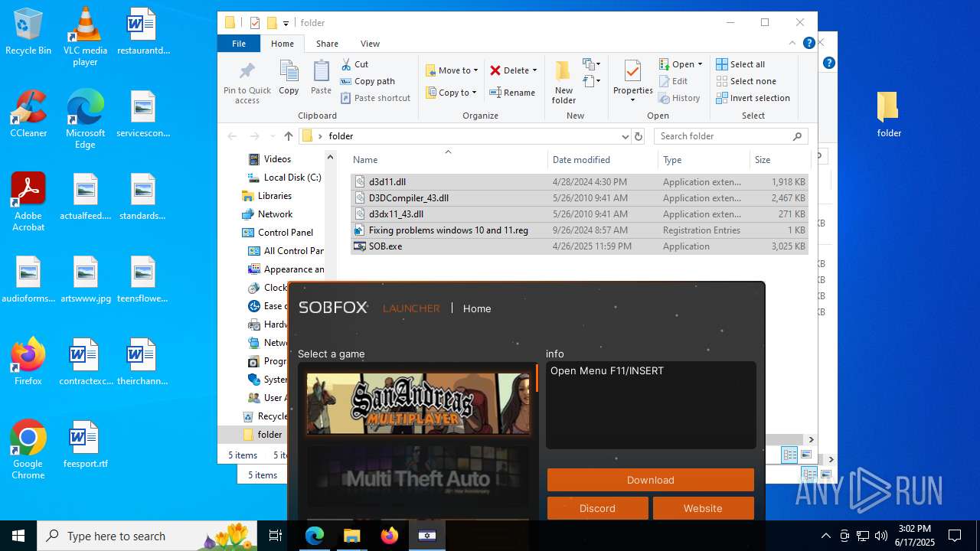This screenshot has width=980, height=551.
Task: Click the Paste ribbon icon
Action: click(321, 77)
